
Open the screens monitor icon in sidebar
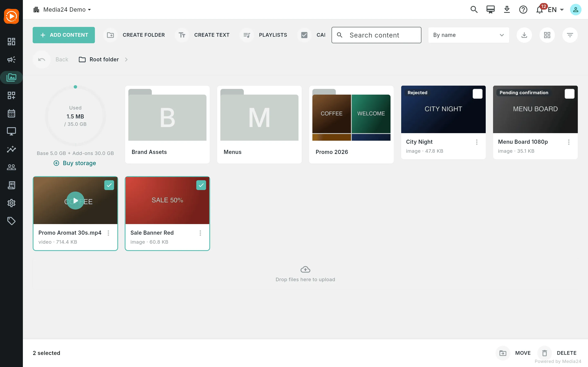[11, 131]
